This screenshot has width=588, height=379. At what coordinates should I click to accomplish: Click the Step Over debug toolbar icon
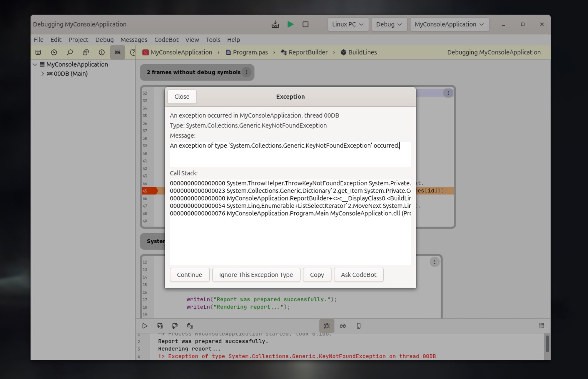[x=175, y=326]
